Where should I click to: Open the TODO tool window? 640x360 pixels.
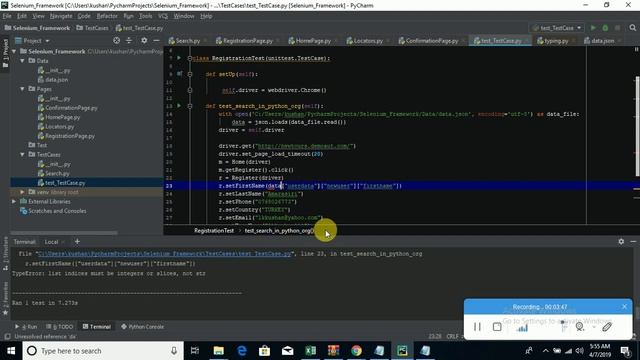pos(60,327)
